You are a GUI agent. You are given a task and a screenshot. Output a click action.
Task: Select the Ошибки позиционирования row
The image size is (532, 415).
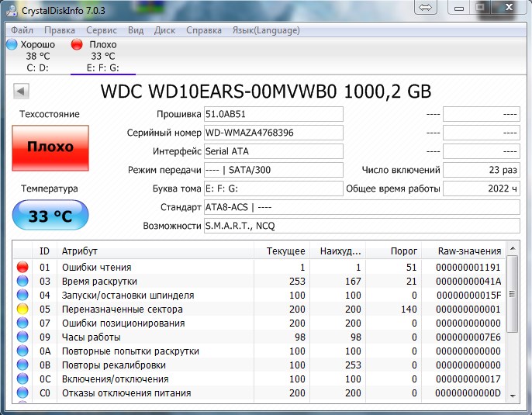[259, 323]
